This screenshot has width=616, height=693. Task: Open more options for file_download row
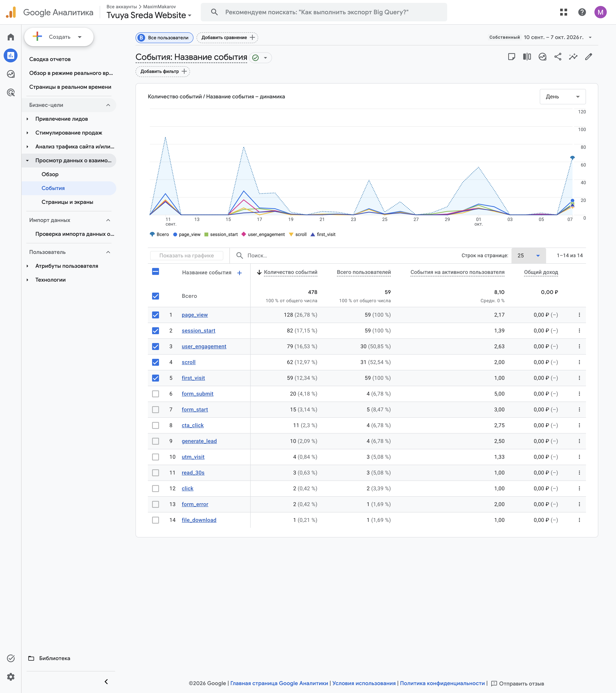579,520
